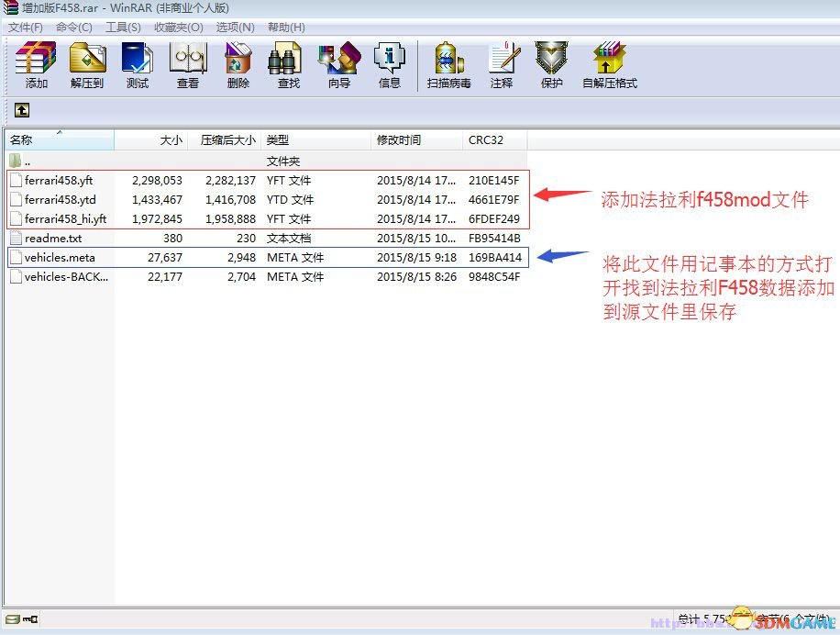This screenshot has height=635, width=840.
Task: Select file name ferrari458.ytd
Action: 60,199
